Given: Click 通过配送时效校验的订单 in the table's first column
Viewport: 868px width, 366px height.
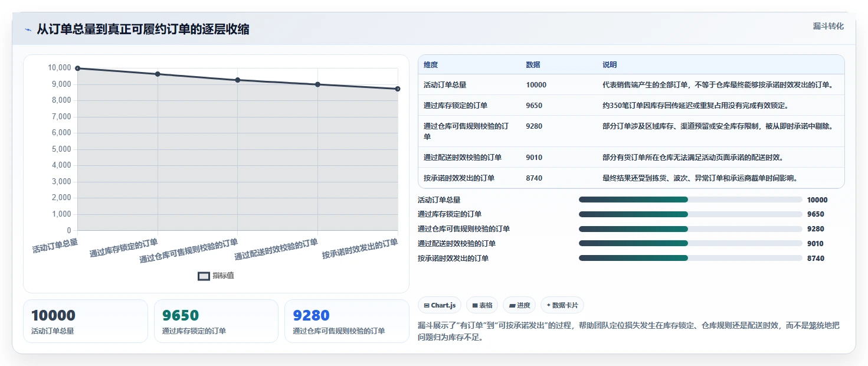Looking at the screenshot, I should tap(463, 158).
